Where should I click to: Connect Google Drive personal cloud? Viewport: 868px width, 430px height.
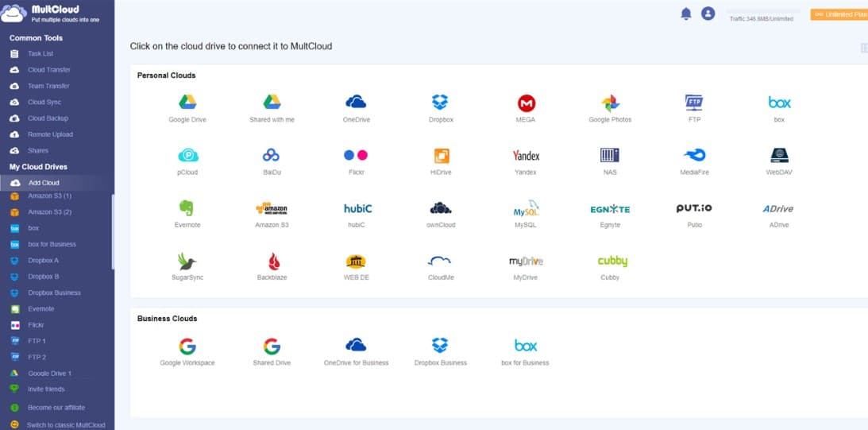click(187, 109)
